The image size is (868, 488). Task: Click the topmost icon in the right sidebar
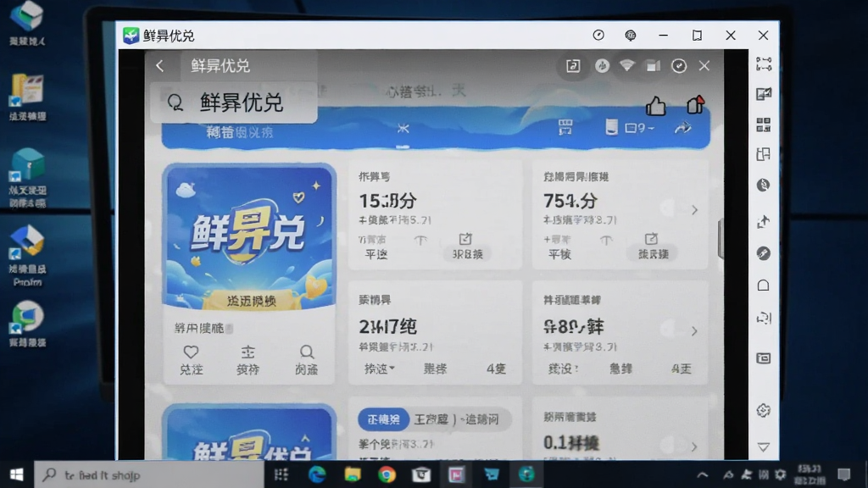point(764,64)
